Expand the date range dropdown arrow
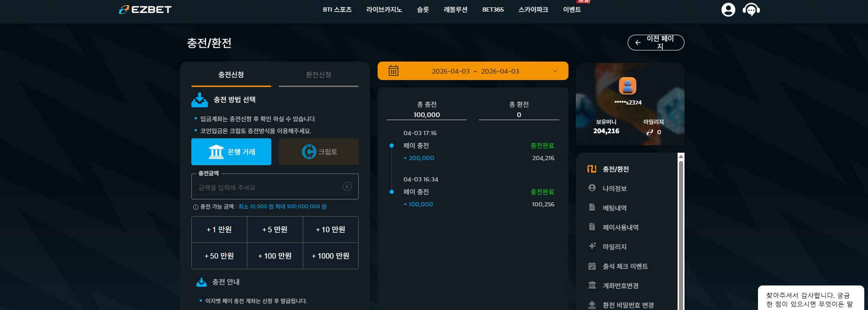The height and width of the screenshot is (310, 868). 555,71
